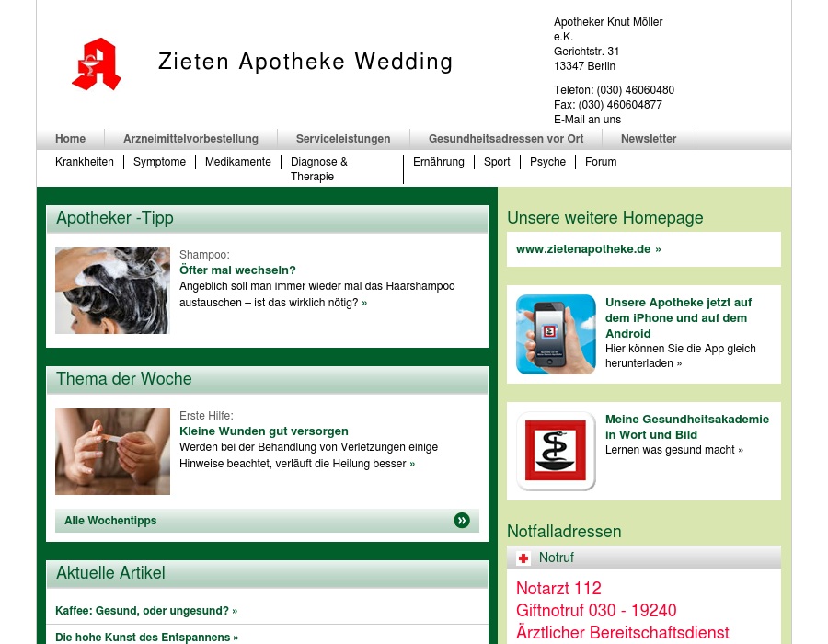Viewport: 828px width, 644px height.
Task: Open Gesundheitsadressen vor Ort menu
Action: 506,139
